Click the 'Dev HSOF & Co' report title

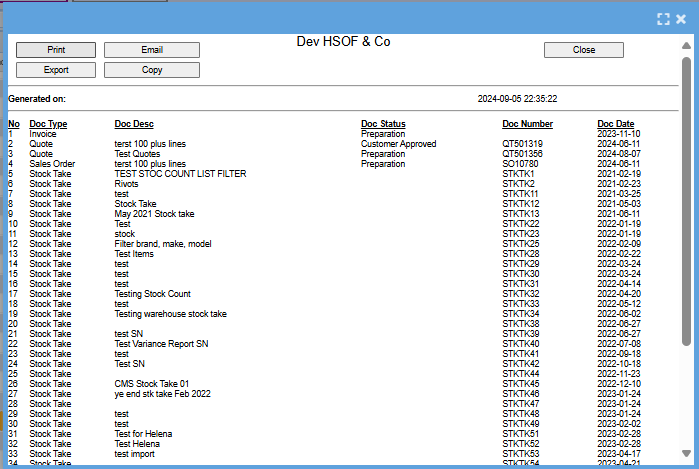[343, 42]
